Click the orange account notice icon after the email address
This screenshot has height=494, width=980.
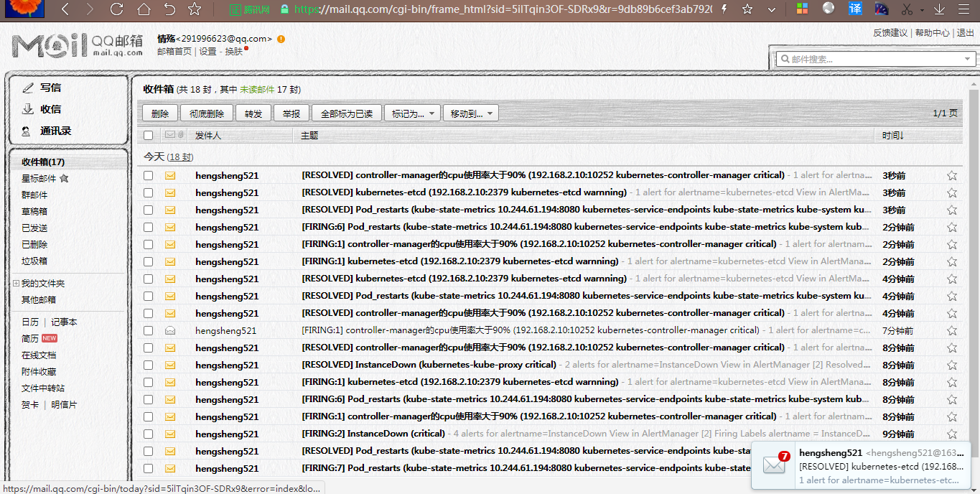(281, 39)
